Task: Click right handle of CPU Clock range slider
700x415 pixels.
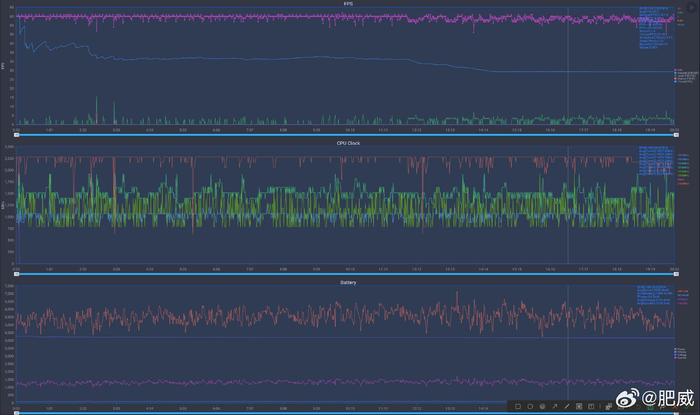Action: click(x=676, y=274)
